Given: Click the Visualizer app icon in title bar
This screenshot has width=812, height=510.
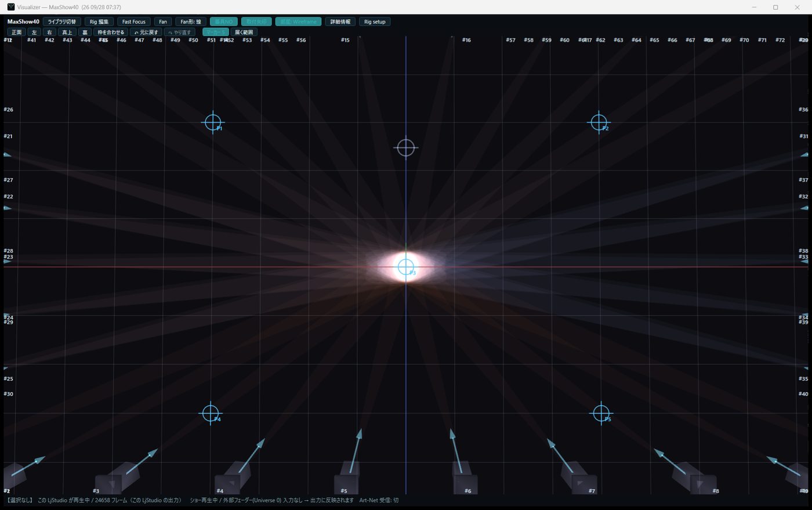Looking at the screenshot, I should pos(10,7).
